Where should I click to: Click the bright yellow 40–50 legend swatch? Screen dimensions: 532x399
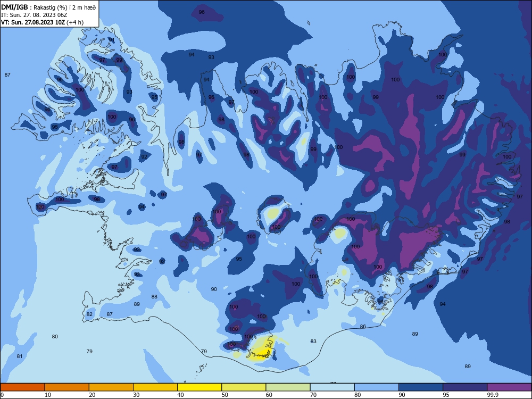199,387
